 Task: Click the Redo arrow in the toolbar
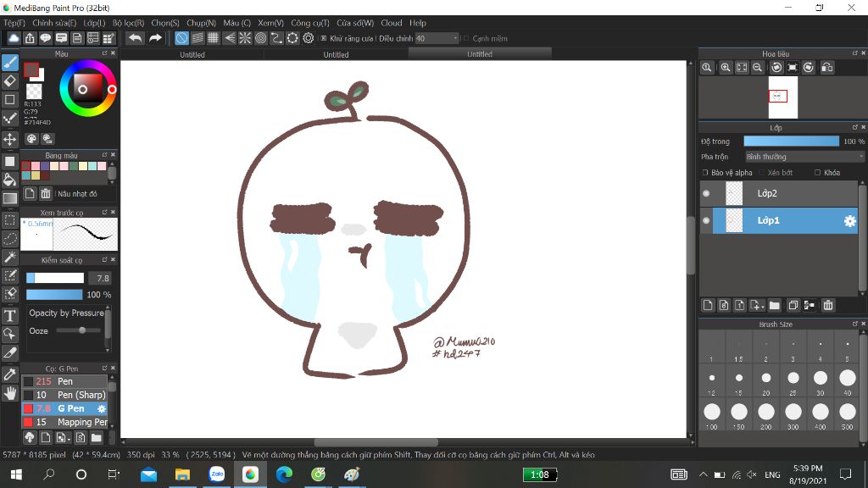[x=156, y=38]
